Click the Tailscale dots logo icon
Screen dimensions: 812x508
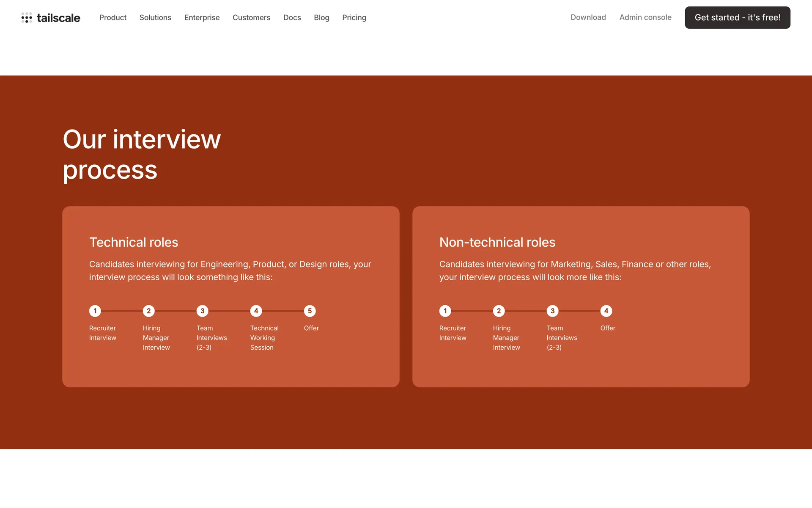coord(27,17)
